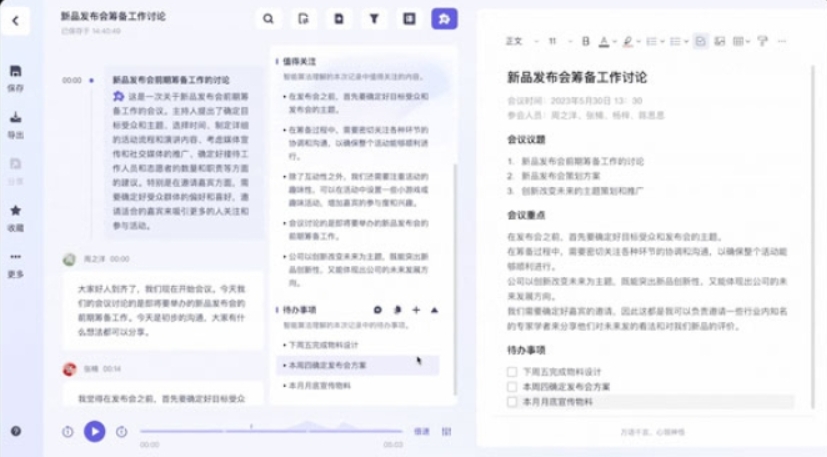Click the edit-document icon next to search

pyautogui.click(x=303, y=19)
